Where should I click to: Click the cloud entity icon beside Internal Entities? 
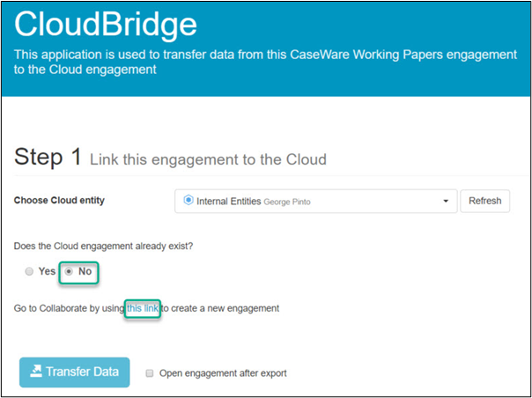pyautogui.click(x=188, y=201)
